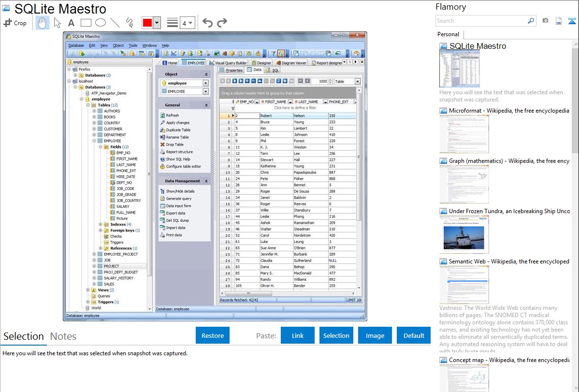Click into the Search field
The width and height of the screenshot is (579, 392).
(481, 21)
